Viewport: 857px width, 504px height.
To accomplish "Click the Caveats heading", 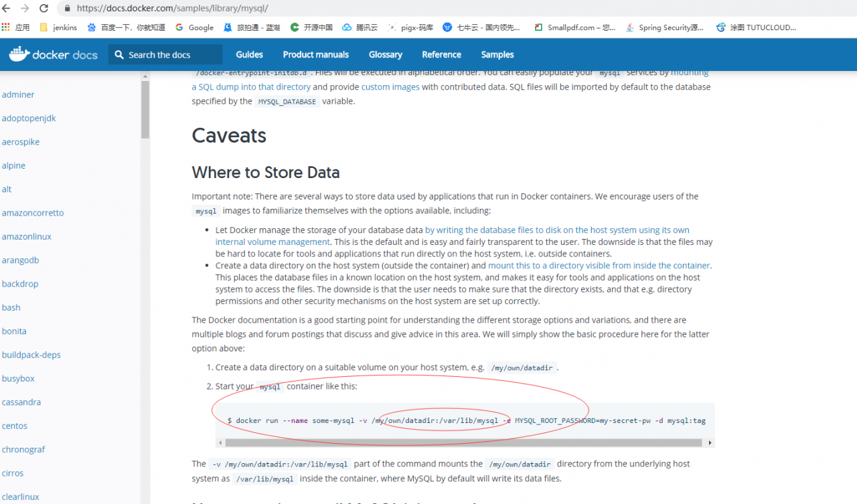I will click(x=229, y=136).
